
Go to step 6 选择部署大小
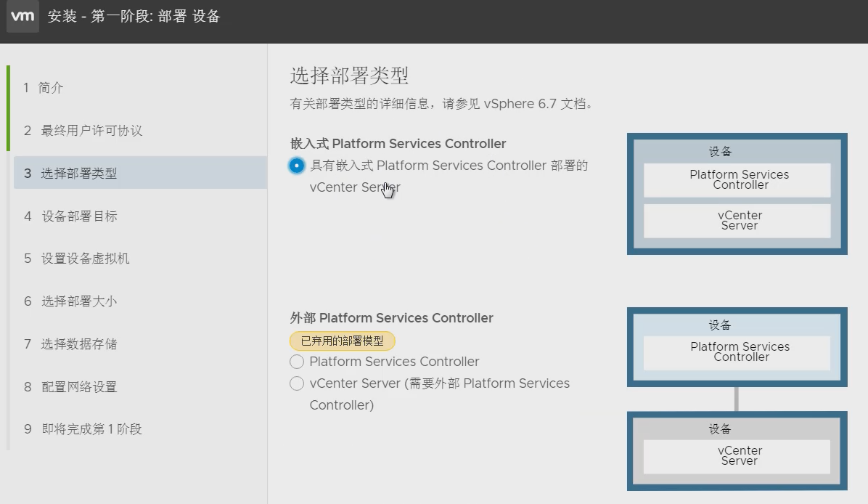[78, 301]
